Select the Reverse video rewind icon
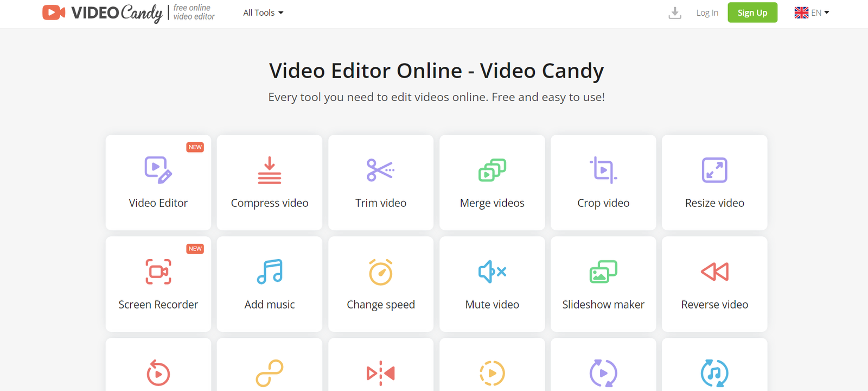This screenshot has height=391, width=868. tap(714, 272)
